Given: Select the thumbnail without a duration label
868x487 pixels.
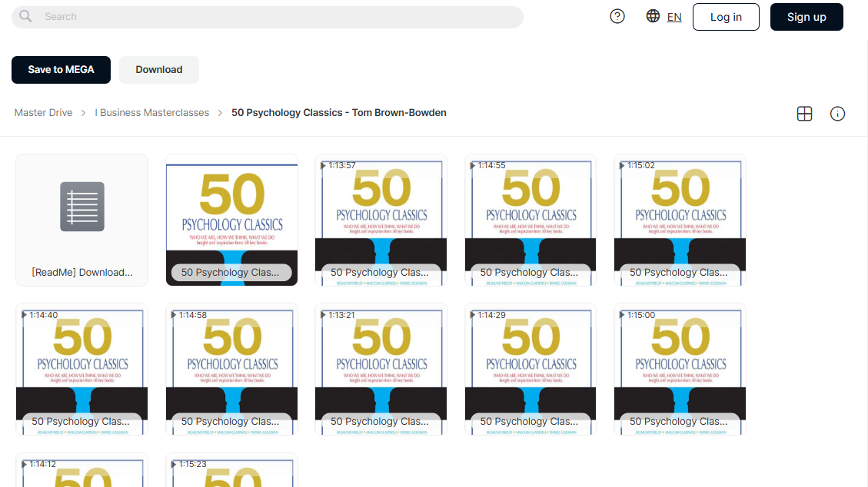Looking at the screenshot, I should (x=232, y=220).
